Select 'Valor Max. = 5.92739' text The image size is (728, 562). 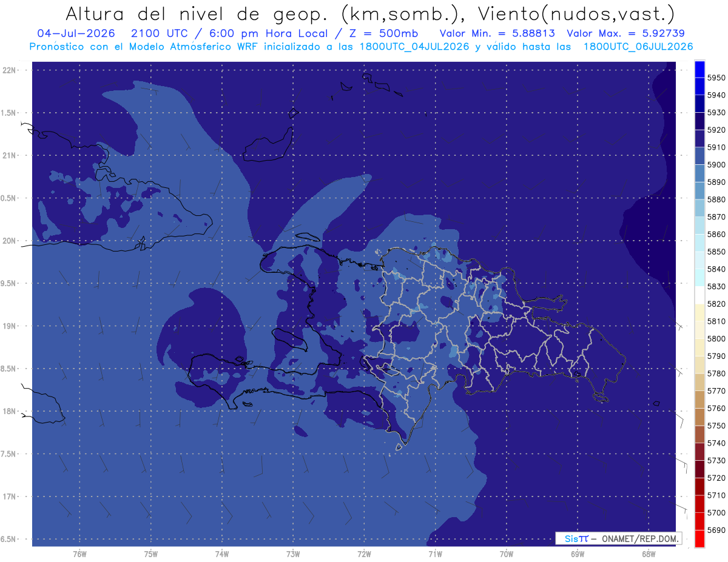coord(627,33)
